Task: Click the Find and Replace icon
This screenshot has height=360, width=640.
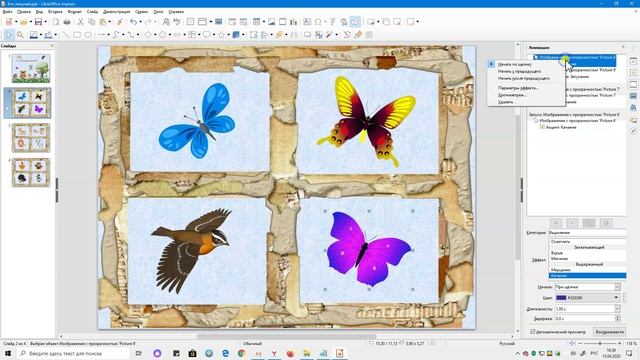Action: click(x=166, y=22)
